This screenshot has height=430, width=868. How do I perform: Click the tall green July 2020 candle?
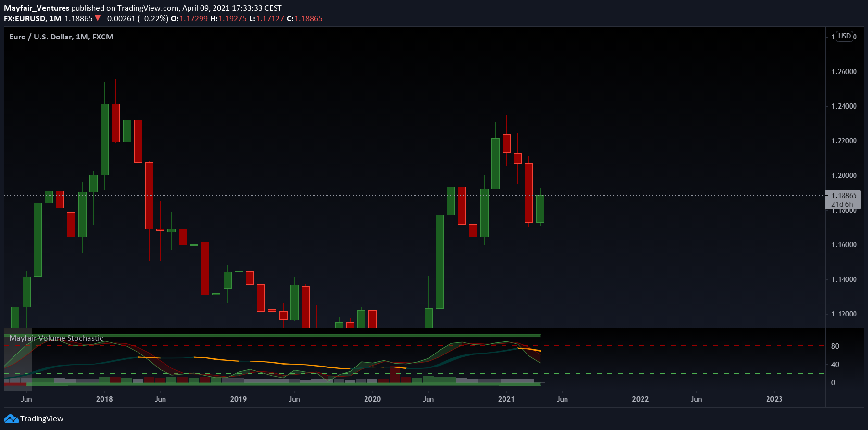pyautogui.click(x=440, y=261)
